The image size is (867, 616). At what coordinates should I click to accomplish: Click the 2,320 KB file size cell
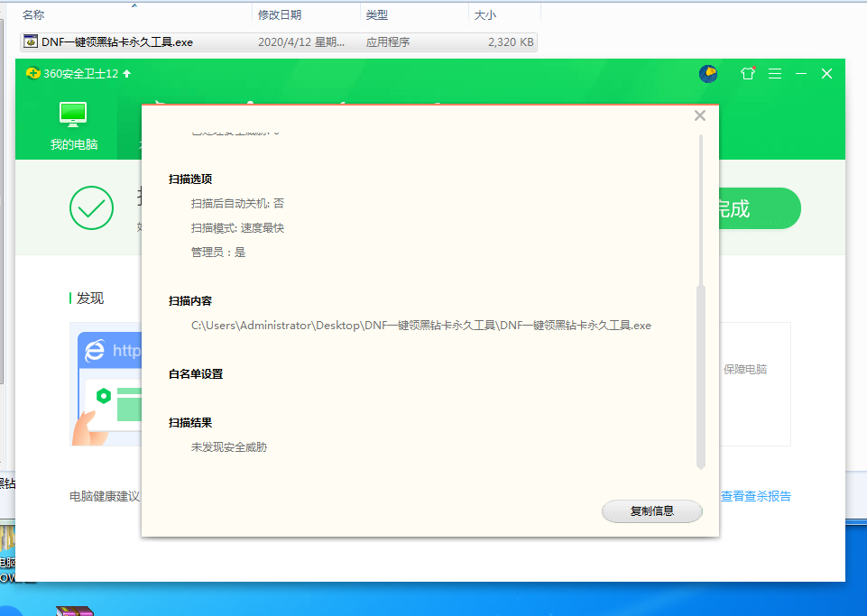[x=511, y=42]
